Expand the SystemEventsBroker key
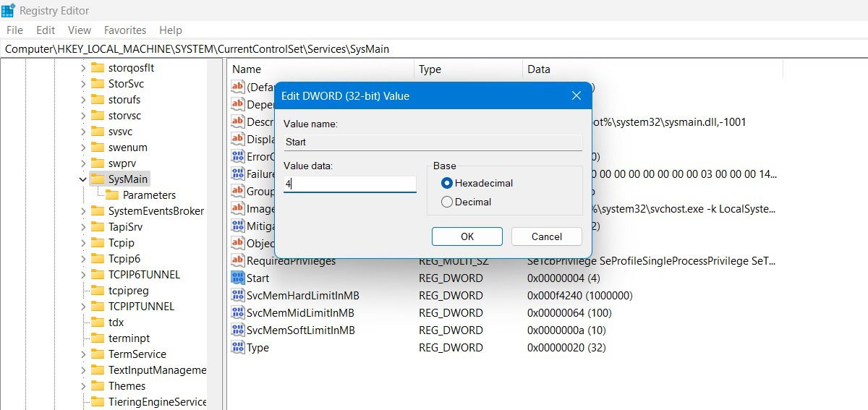This screenshot has height=410, width=868. click(82, 211)
